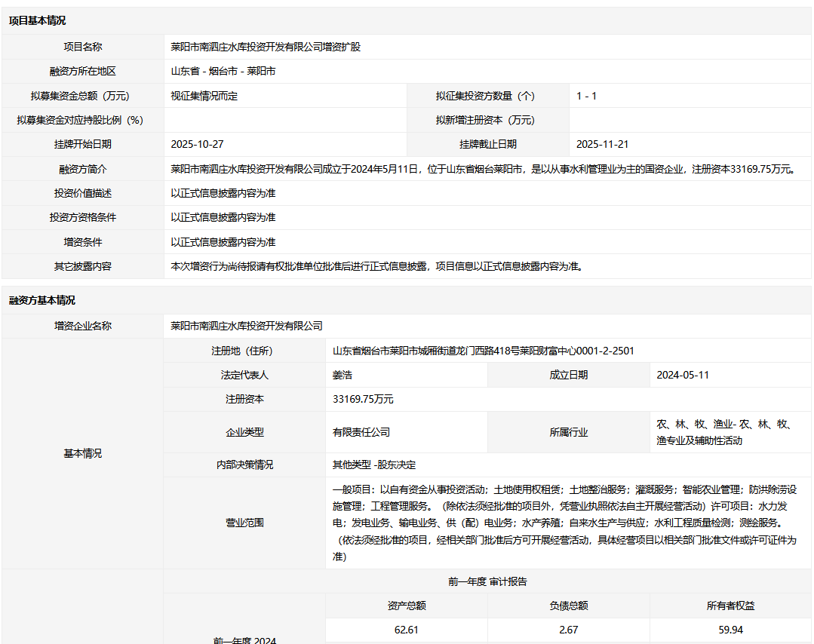Click the 资产总额 value 62.61
The width and height of the screenshot is (814, 644).
point(406,630)
